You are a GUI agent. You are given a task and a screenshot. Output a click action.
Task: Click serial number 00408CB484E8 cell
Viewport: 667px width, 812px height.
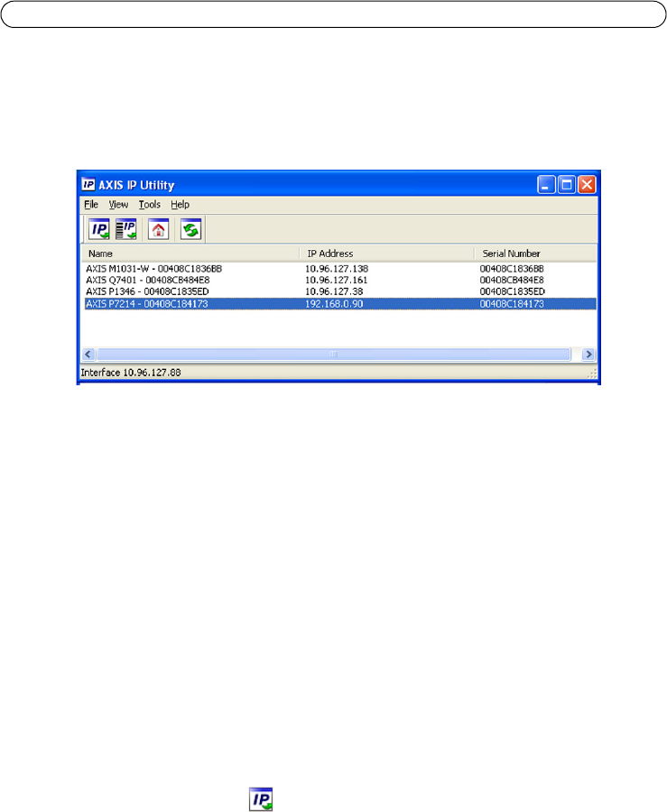pyautogui.click(x=512, y=281)
